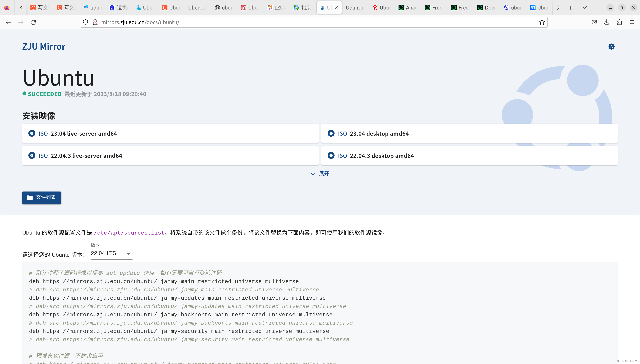Image resolution: width=640 pixels, height=364 pixels.
Task: Click disc icon on 22.04.3 live-server card
Action: coord(32,155)
